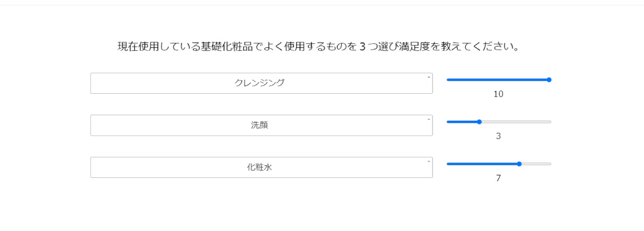Viewport: 644px width, 231px height.
Task: Open the 洗顔 product dropdown
Action: click(261, 125)
